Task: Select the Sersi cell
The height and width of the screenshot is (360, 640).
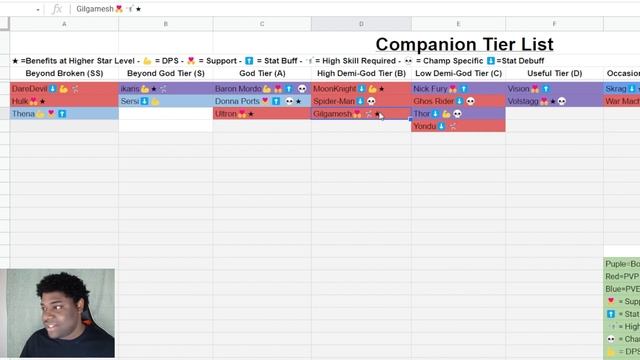Action: [x=165, y=101]
